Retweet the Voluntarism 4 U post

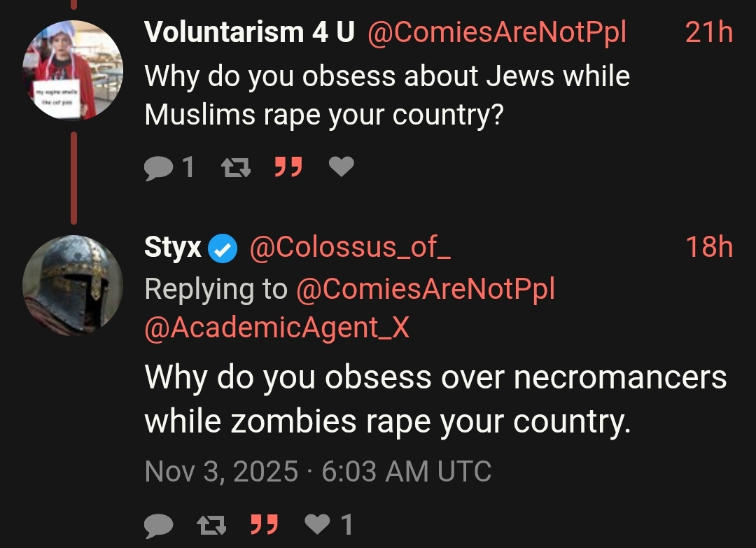point(236,168)
